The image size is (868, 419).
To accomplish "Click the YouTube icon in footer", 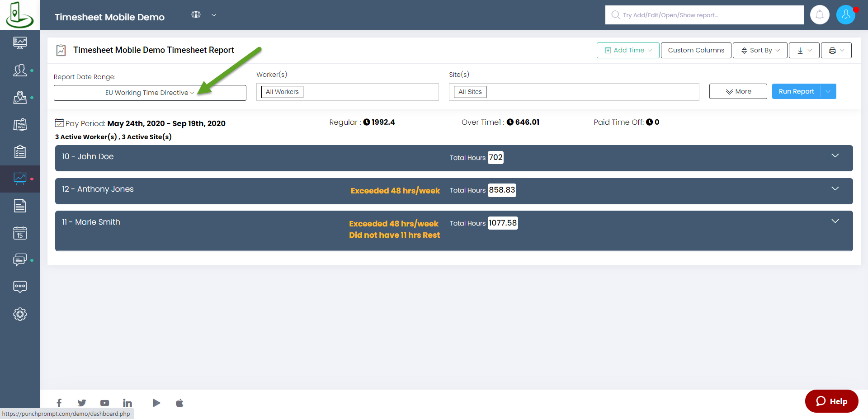I will (x=104, y=403).
